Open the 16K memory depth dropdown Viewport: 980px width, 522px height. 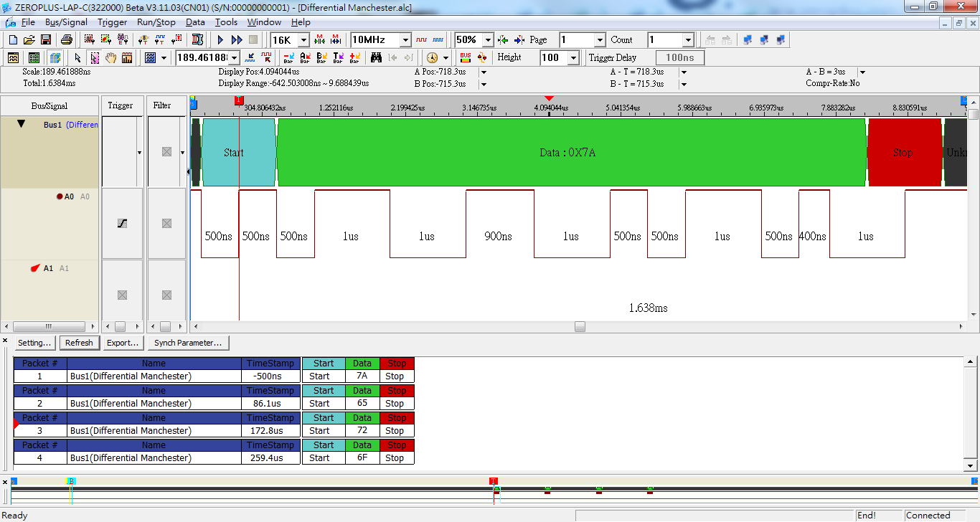pos(303,40)
